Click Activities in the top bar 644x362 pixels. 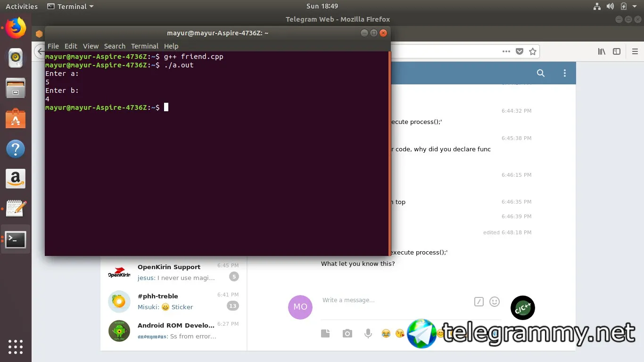click(22, 7)
